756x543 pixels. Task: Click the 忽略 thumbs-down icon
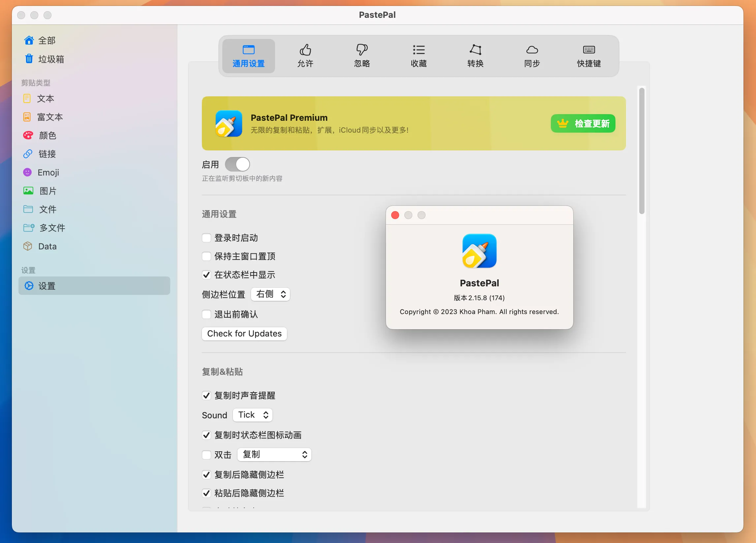tap(362, 50)
